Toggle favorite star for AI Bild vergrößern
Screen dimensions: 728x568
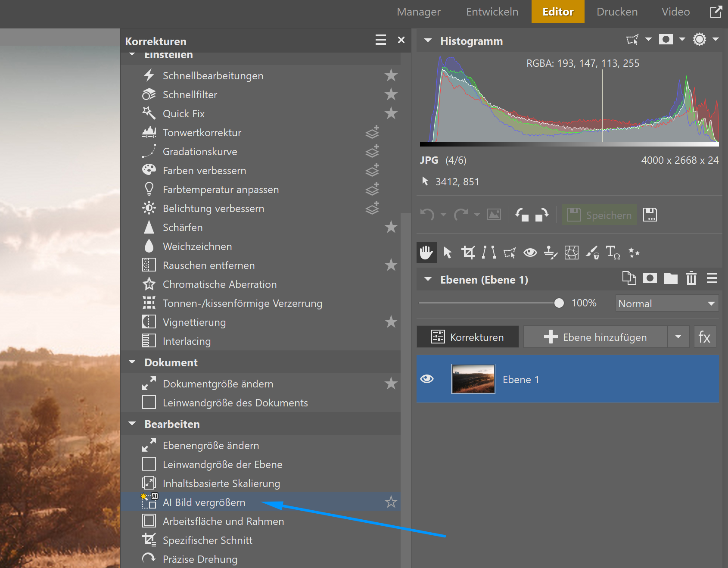(391, 502)
